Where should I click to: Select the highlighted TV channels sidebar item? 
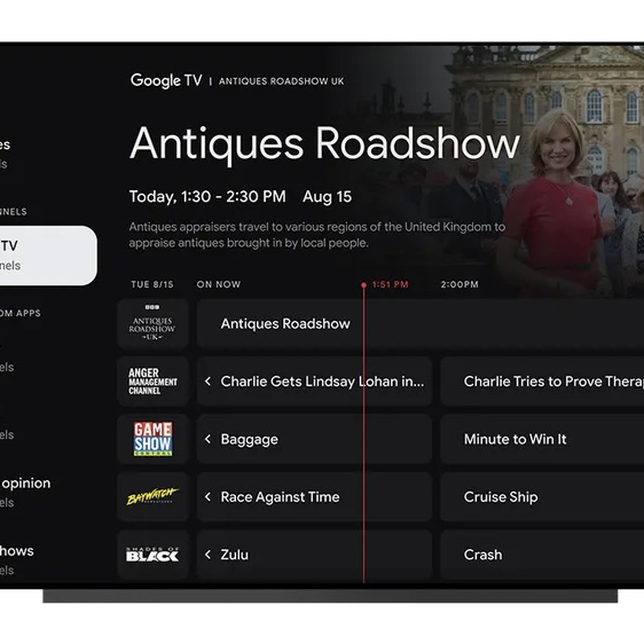click(x=48, y=255)
